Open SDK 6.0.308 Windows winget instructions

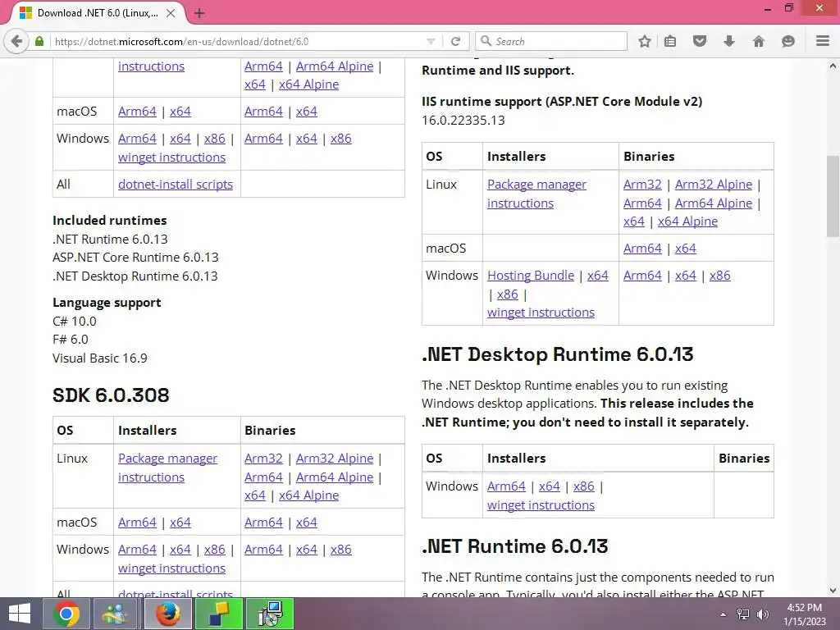tap(171, 568)
